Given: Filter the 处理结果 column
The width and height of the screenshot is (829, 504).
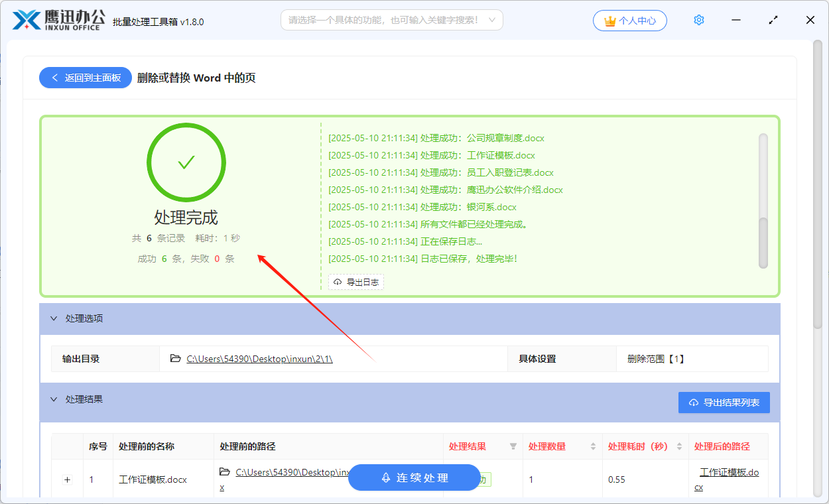Looking at the screenshot, I should point(513,447).
